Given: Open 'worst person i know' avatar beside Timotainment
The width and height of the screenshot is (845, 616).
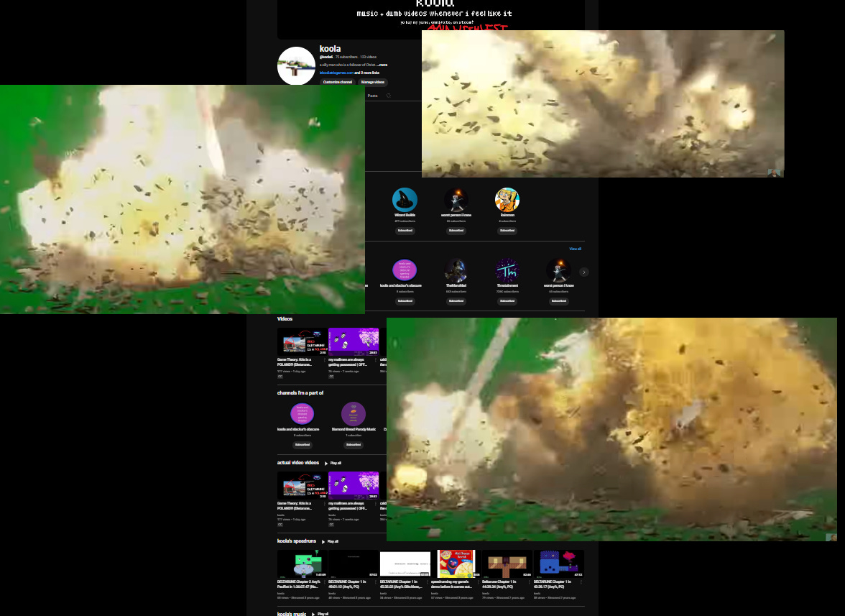Looking at the screenshot, I should point(558,270).
